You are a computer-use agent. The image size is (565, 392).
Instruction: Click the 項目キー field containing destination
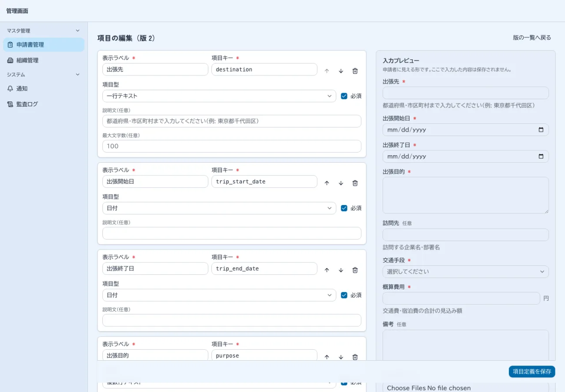point(264,70)
